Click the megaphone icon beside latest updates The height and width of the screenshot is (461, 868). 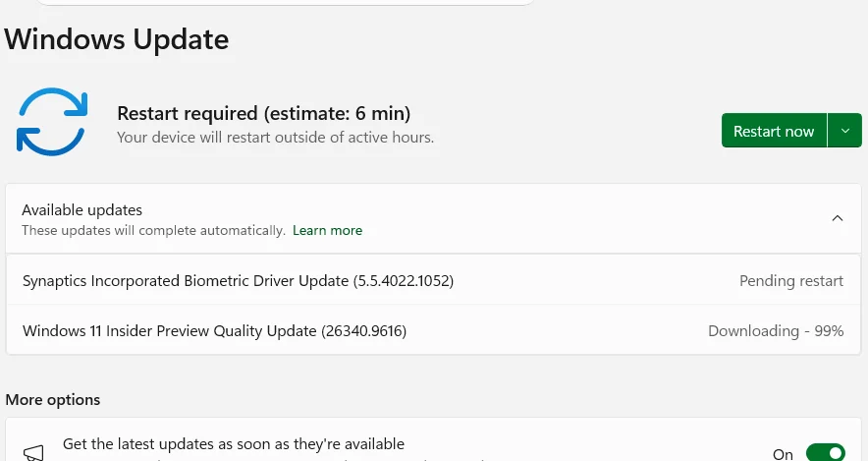tap(33, 453)
